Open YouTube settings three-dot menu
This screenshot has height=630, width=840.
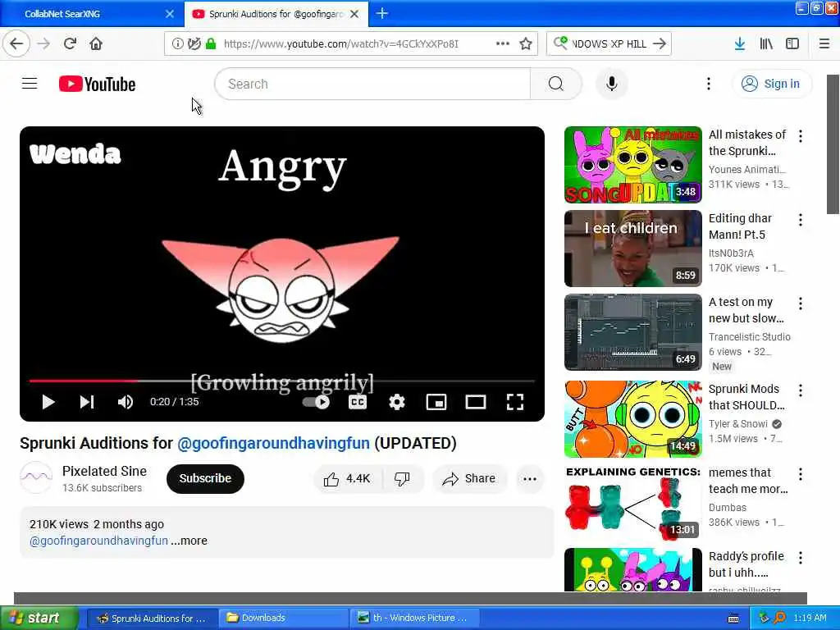tap(708, 84)
